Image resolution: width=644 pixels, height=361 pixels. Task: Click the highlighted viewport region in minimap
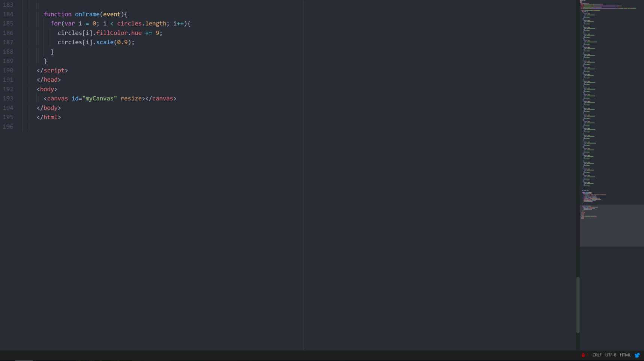[611, 225]
